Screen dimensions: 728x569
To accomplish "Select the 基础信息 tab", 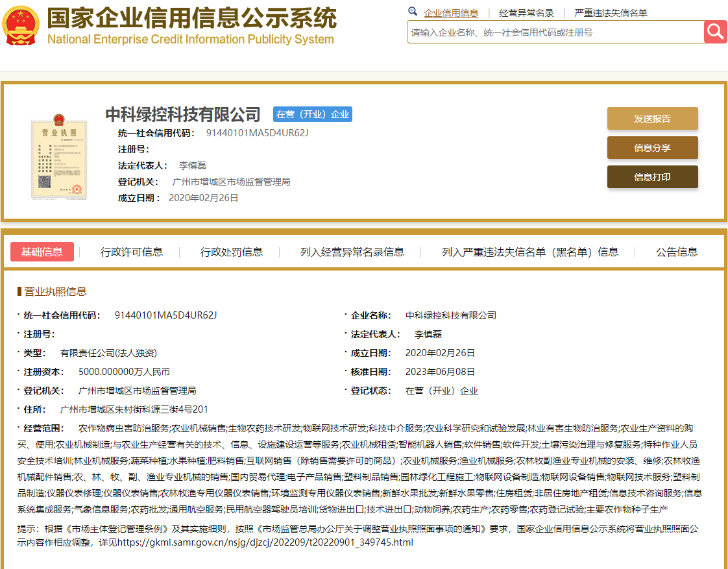I will (42, 252).
